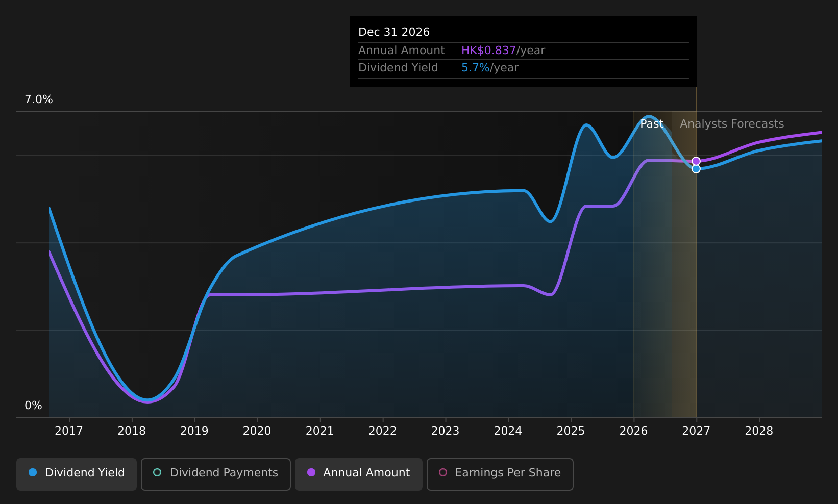Toggle the Dividend Payments series
The width and height of the screenshot is (838, 504).
pos(215,474)
